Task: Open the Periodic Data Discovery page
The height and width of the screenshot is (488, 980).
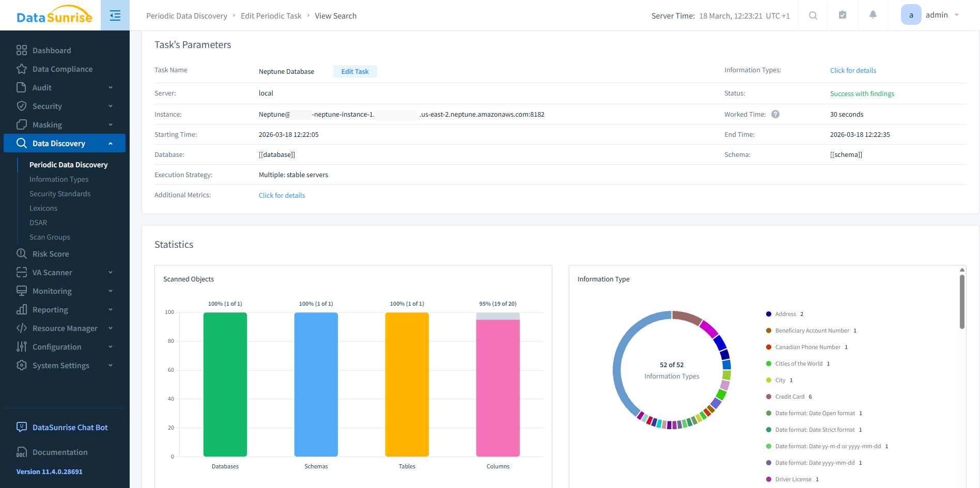Action: point(68,164)
